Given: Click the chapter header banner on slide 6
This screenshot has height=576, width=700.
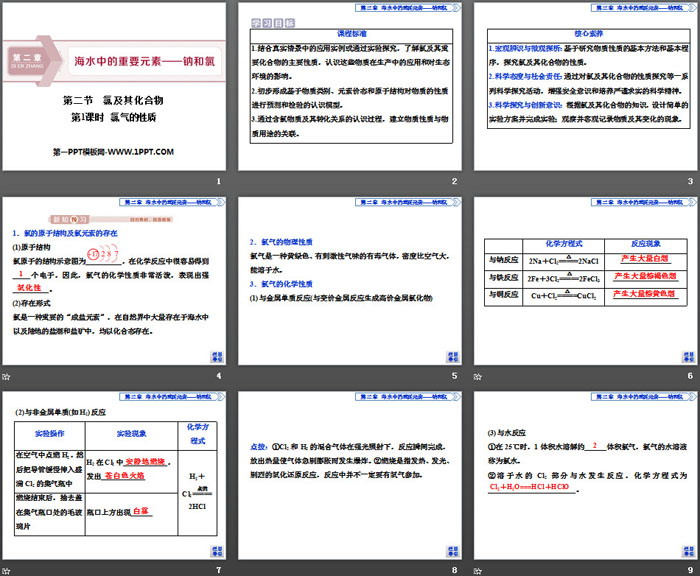Looking at the screenshot, I should [x=643, y=202].
